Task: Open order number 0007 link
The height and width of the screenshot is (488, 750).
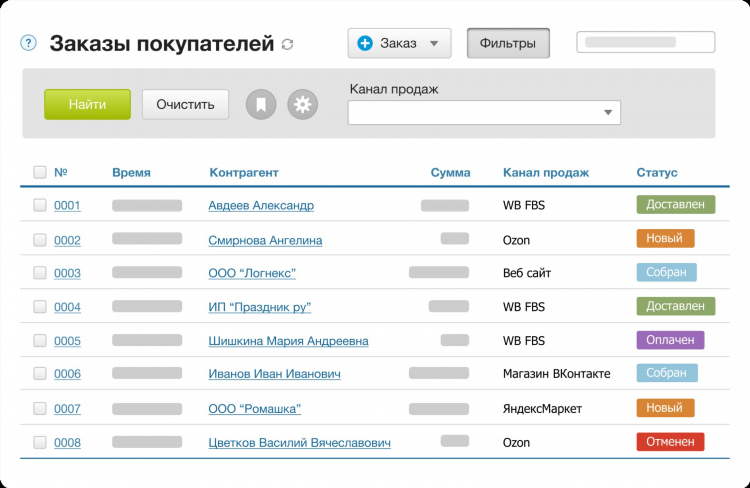Action: point(67,409)
